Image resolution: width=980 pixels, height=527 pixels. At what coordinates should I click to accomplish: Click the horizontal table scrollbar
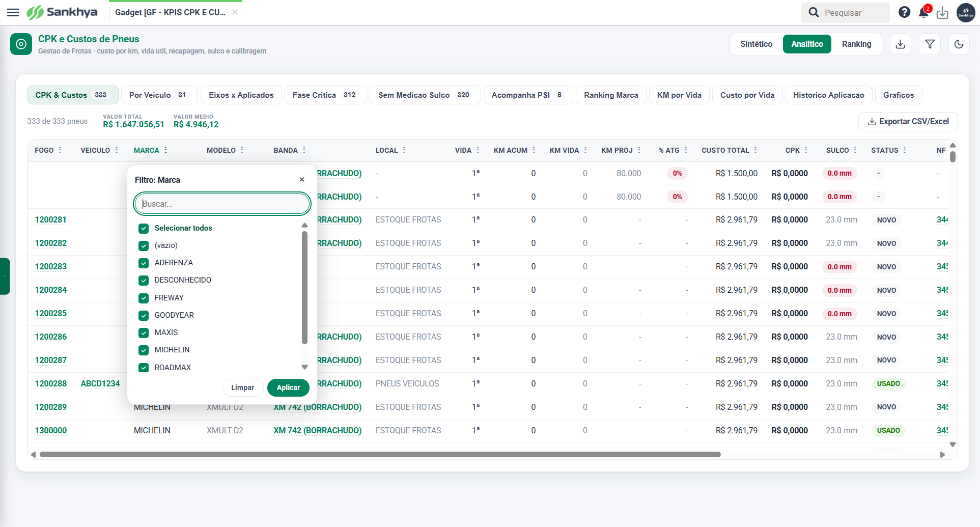point(380,455)
